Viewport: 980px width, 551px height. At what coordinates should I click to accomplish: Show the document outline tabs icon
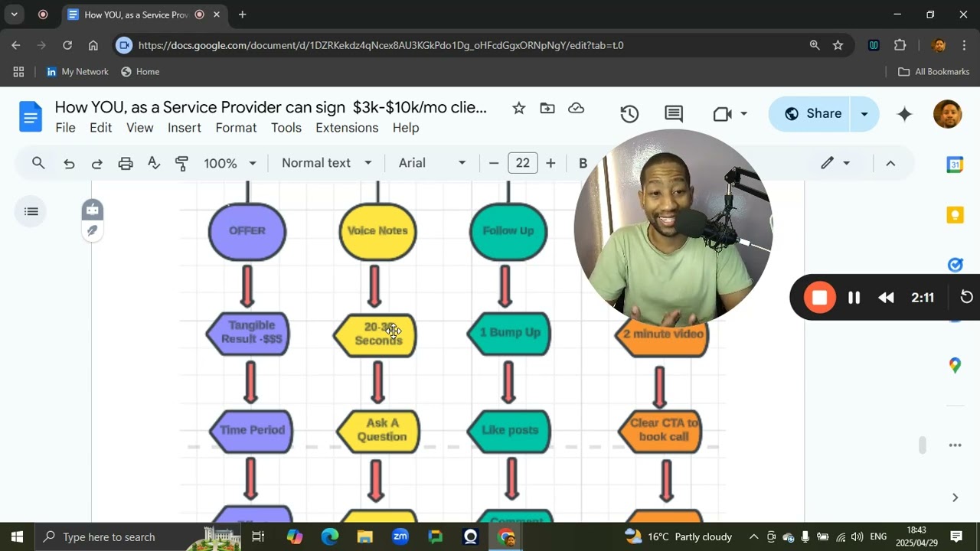click(x=31, y=211)
